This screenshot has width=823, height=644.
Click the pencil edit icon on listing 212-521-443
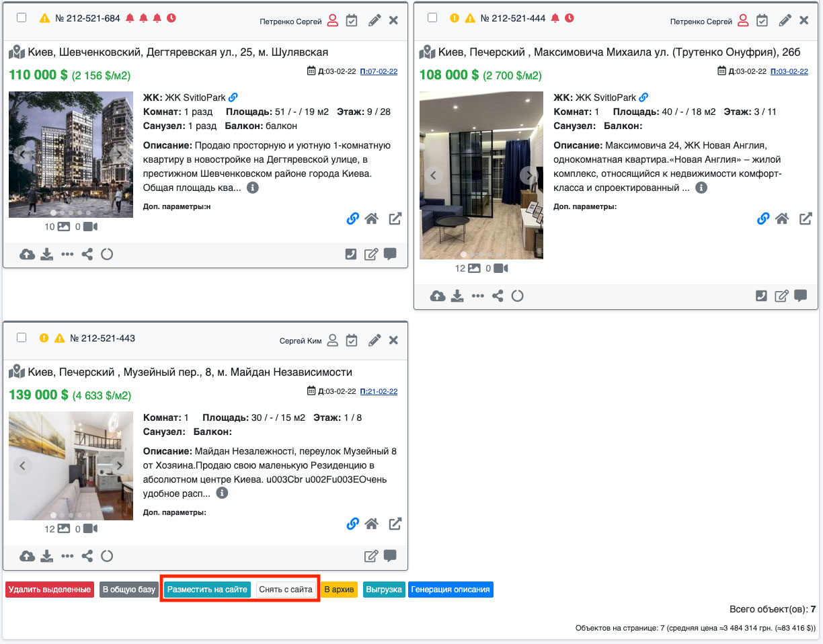click(x=375, y=340)
